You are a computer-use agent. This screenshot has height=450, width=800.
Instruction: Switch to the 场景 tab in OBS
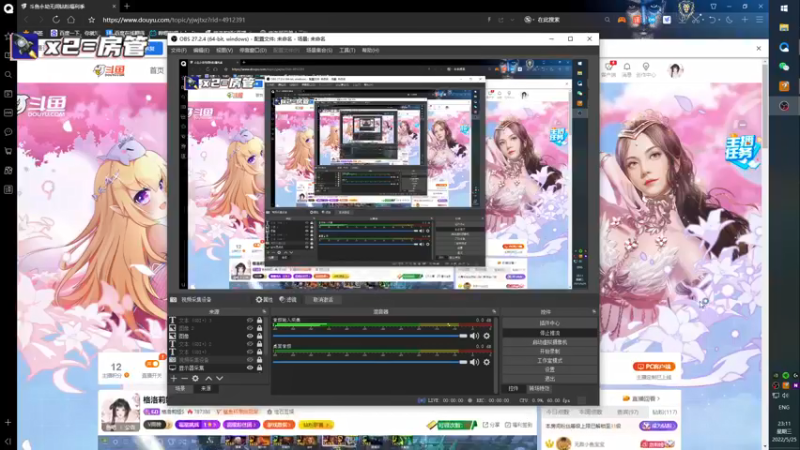tap(181, 389)
